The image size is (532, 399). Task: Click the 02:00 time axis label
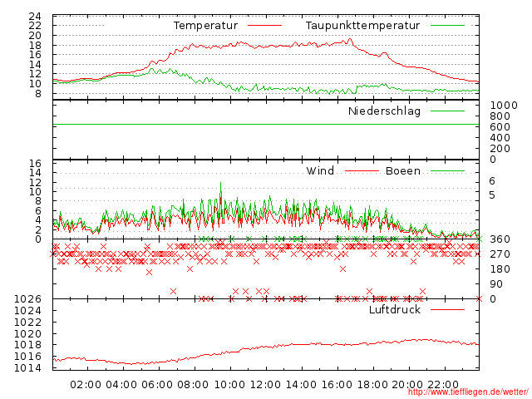tap(86, 385)
